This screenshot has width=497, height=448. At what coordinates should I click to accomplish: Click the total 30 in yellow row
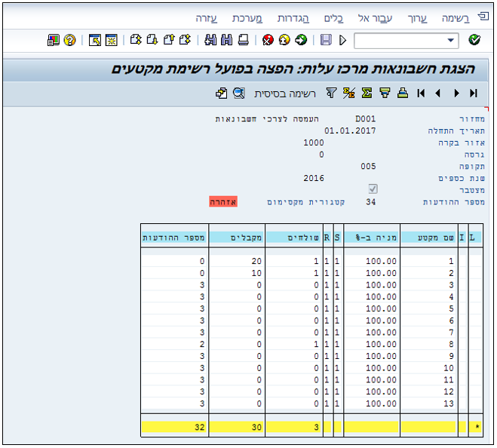click(256, 427)
